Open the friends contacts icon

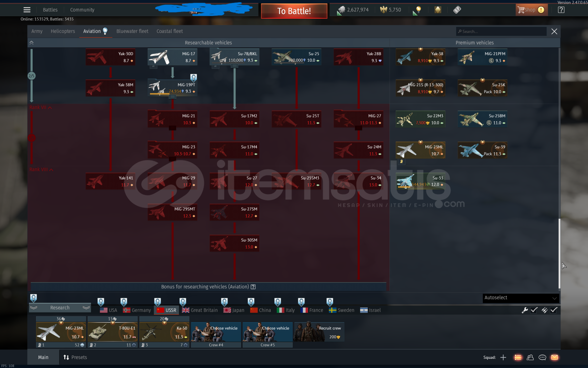(x=530, y=357)
